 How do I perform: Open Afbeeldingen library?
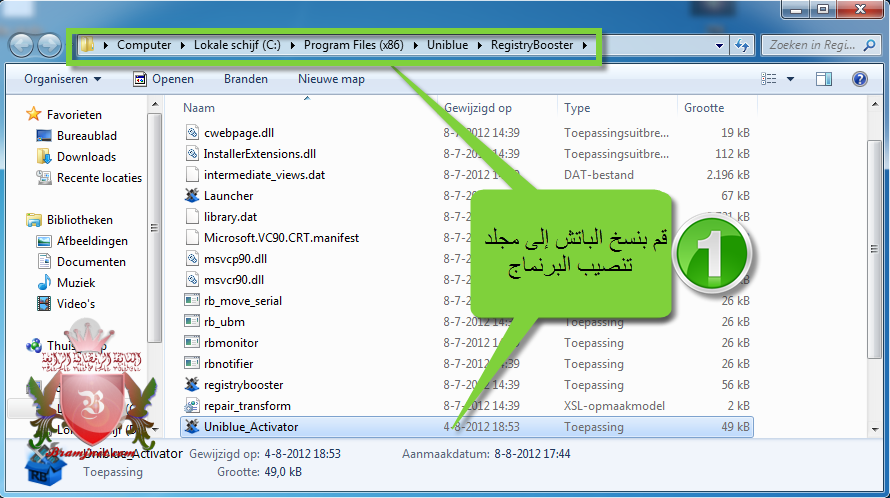(x=92, y=241)
